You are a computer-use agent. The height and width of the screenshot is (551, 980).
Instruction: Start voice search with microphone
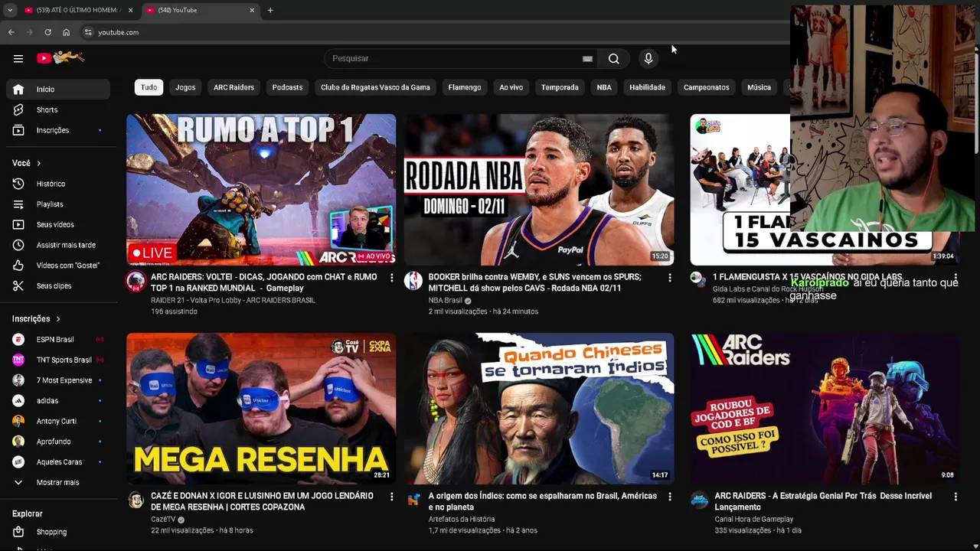(648, 58)
